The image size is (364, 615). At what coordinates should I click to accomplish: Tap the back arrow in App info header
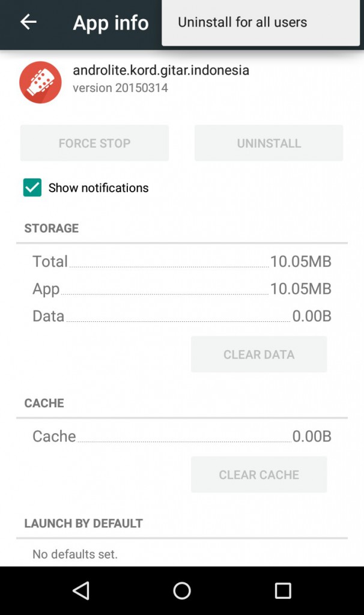tap(28, 22)
